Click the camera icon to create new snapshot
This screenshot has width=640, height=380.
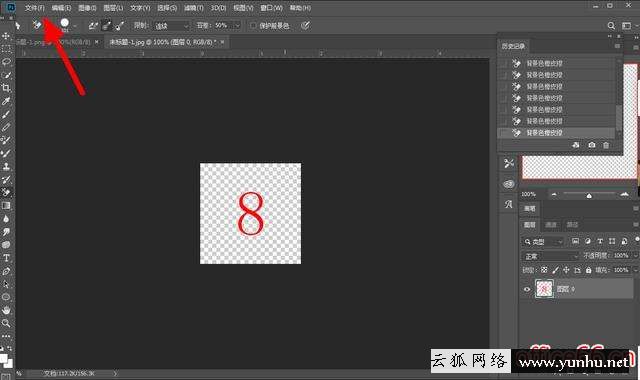point(591,145)
